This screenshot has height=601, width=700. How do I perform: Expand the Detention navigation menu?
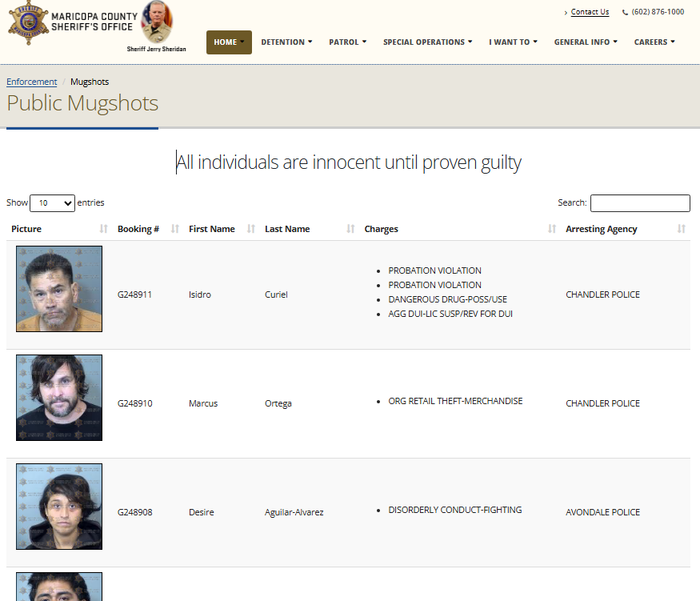click(286, 42)
